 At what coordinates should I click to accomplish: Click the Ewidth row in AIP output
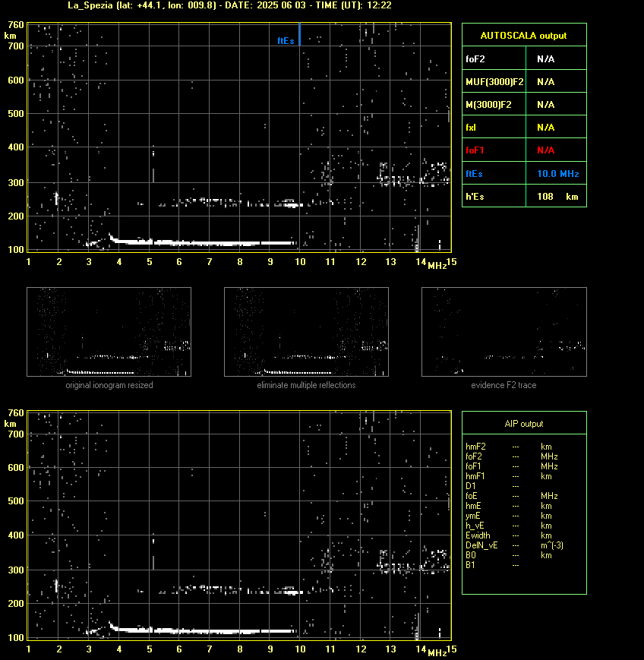pyautogui.click(x=509, y=536)
